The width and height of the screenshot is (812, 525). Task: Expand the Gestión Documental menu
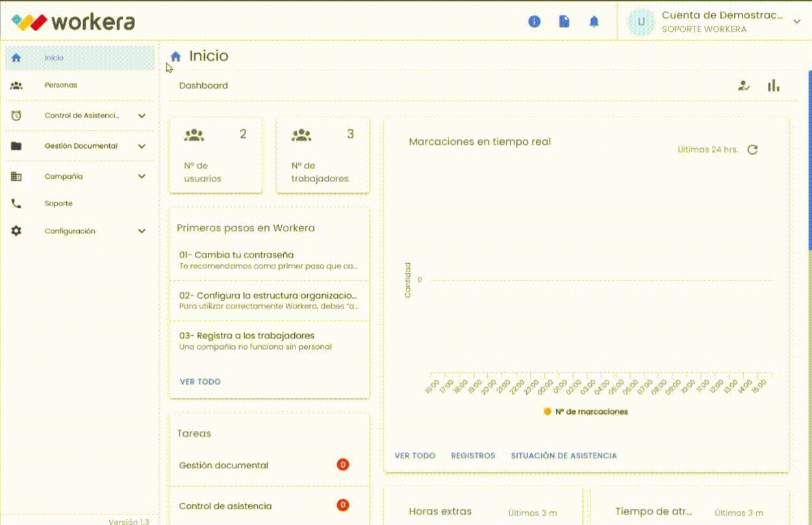142,146
